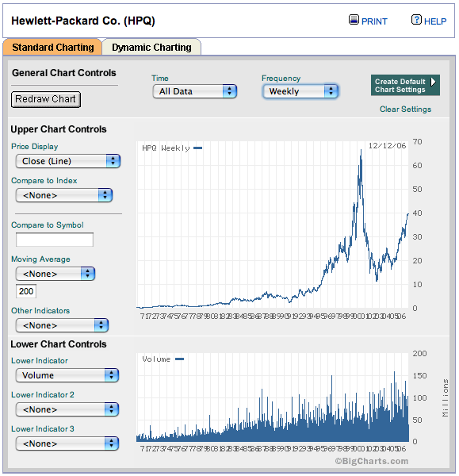
Task: Click the question mark help icon
Action: click(x=416, y=20)
